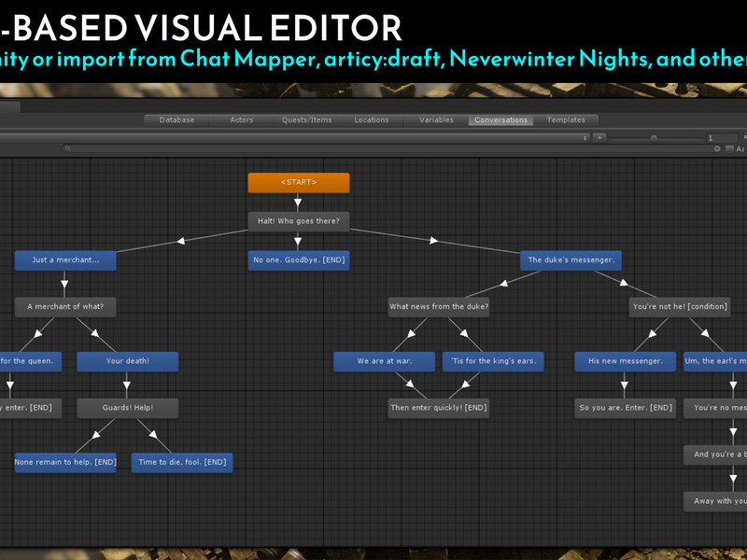The image size is (747, 560).
Task: Select the ''Tis for the king's ears.' node
Action: click(x=493, y=362)
